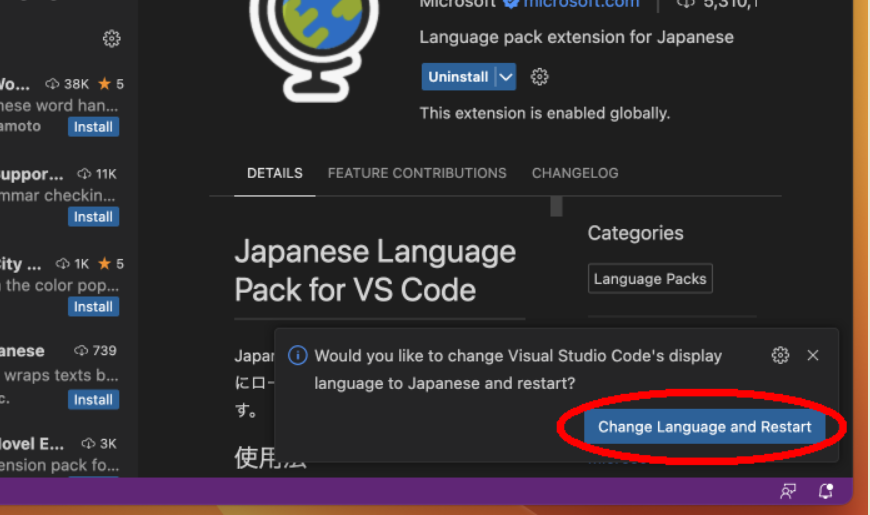The image size is (870, 515).
Task: Open the notifications bell in status bar
Action: tap(826, 491)
